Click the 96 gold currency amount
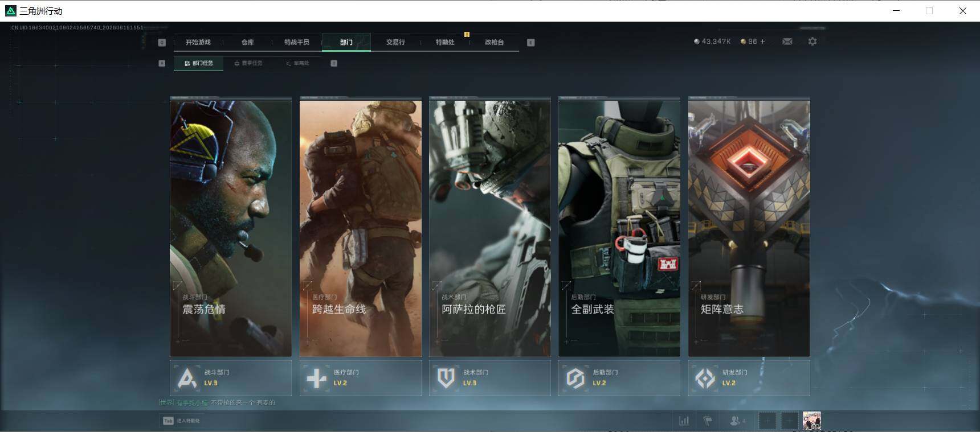This screenshot has height=432, width=980. 749,42
